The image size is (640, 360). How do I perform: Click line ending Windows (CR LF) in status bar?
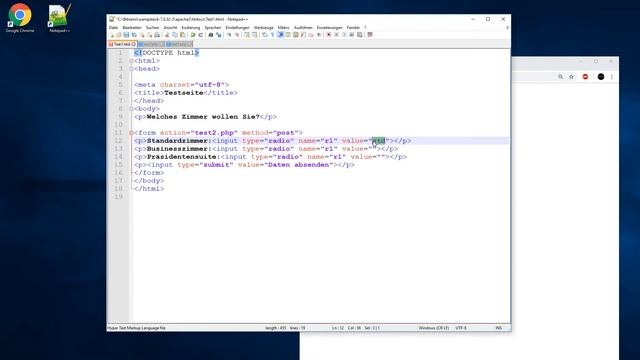(x=433, y=328)
